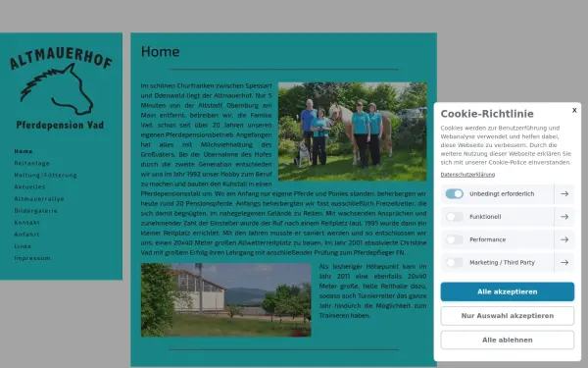Click the Alle akzeptieren button
Viewport: 588px width, 368px height.
[x=507, y=291]
